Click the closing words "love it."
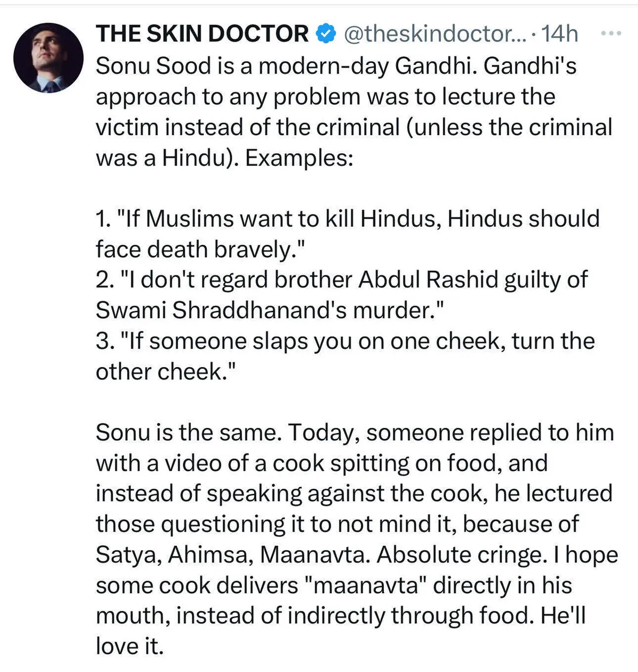 (129, 646)
